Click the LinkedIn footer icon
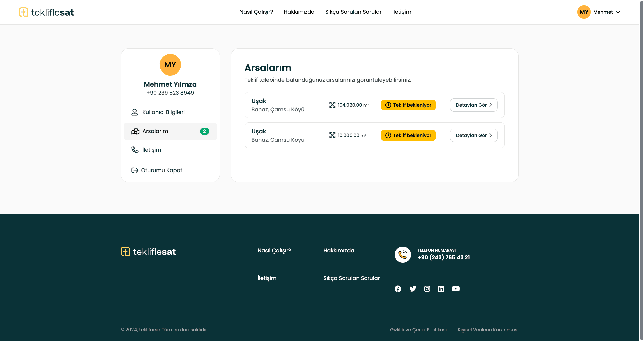 [441, 289]
